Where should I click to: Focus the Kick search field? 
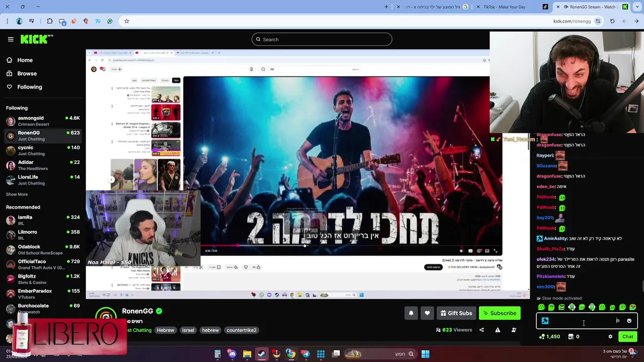coord(321,39)
